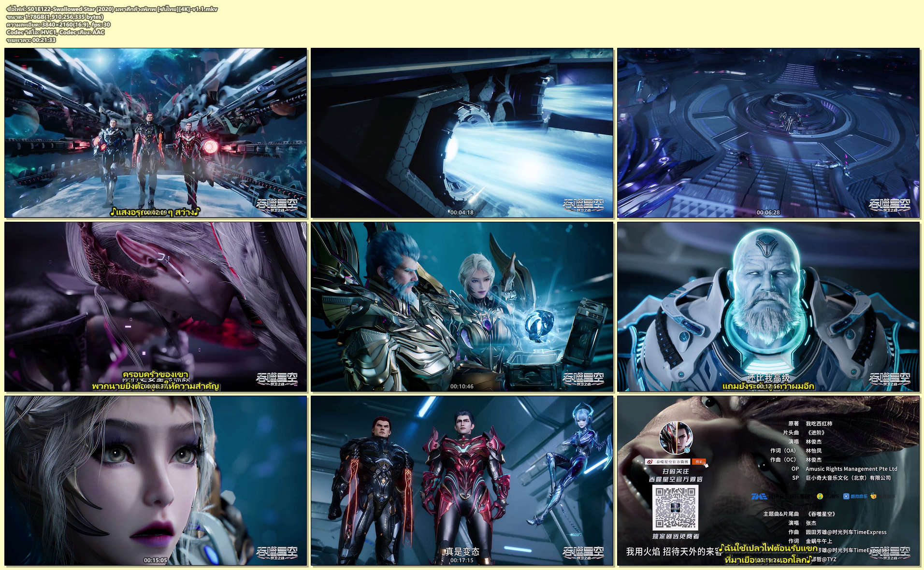This screenshot has width=924, height=570.
Task: Click the 00:06:28 timestamp label
Action: [x=768, y=213]
